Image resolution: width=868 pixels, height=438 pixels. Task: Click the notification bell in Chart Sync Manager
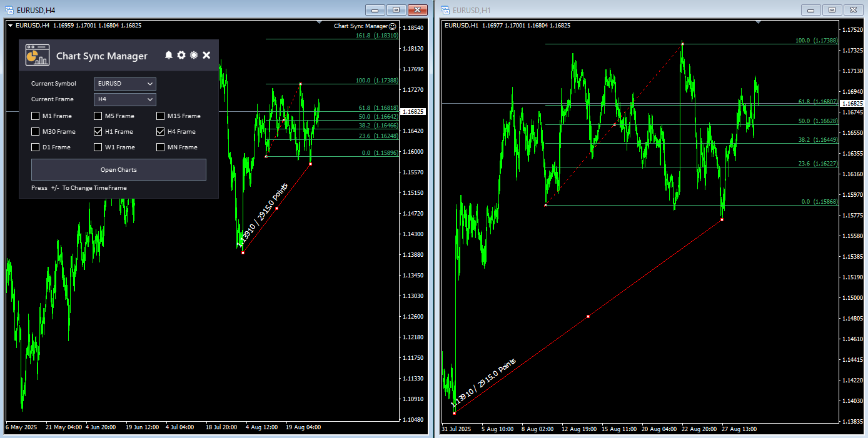pos(168,56)
